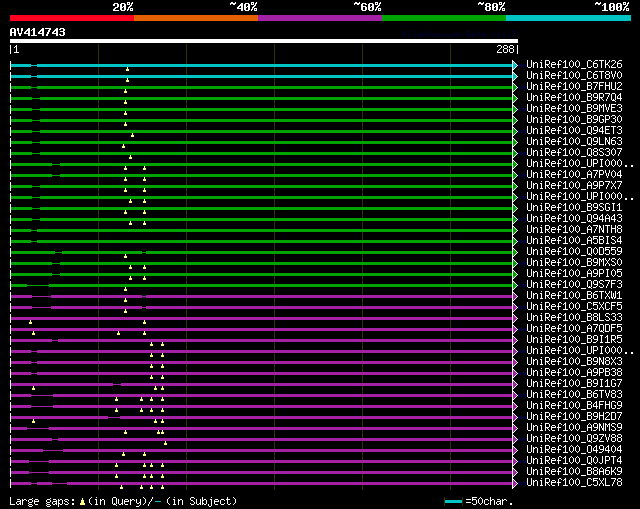Click the arrowhead ending the UniRef100_C5XL78 bar
Viewport: 640px width, 509px height.
click(x=515, y=482)
